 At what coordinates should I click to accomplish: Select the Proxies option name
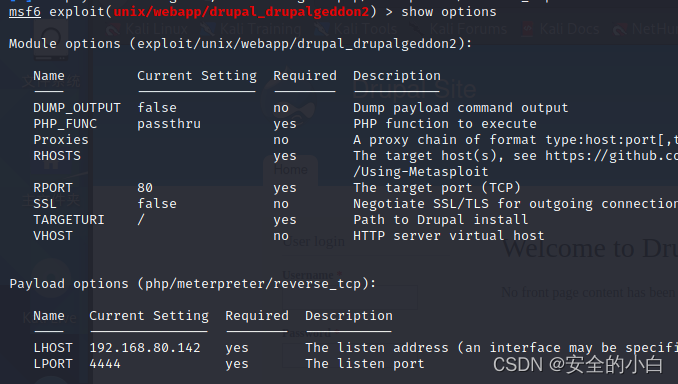(61, 140)
